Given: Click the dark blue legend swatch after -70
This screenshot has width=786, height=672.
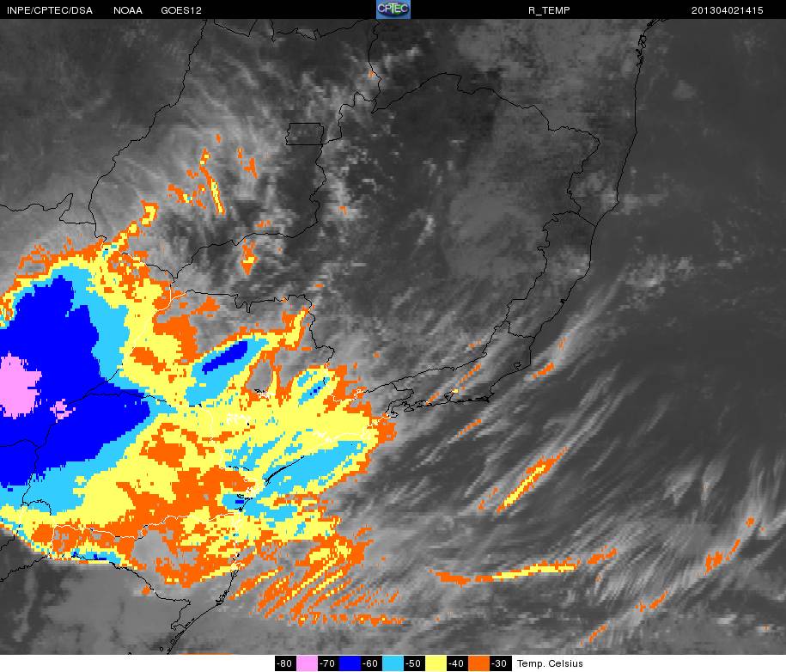Looking at the screenshot, I should pos(350,663).
